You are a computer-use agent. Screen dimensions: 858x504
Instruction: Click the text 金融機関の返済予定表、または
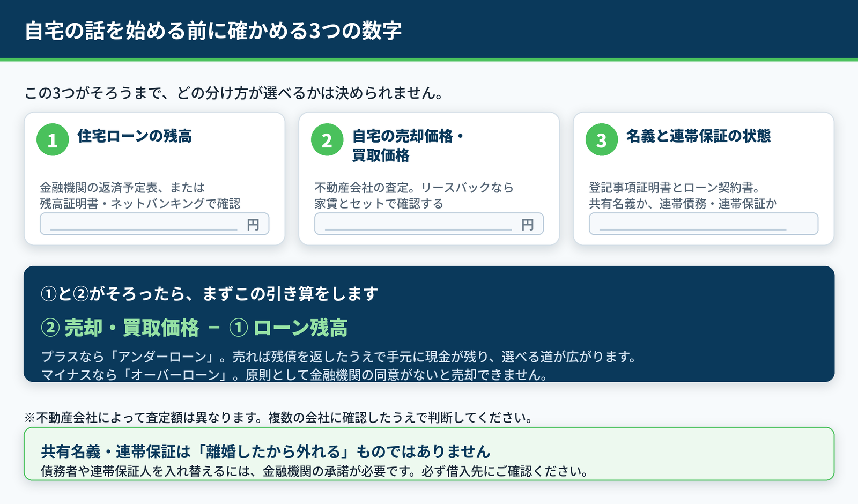coord(122,188)
